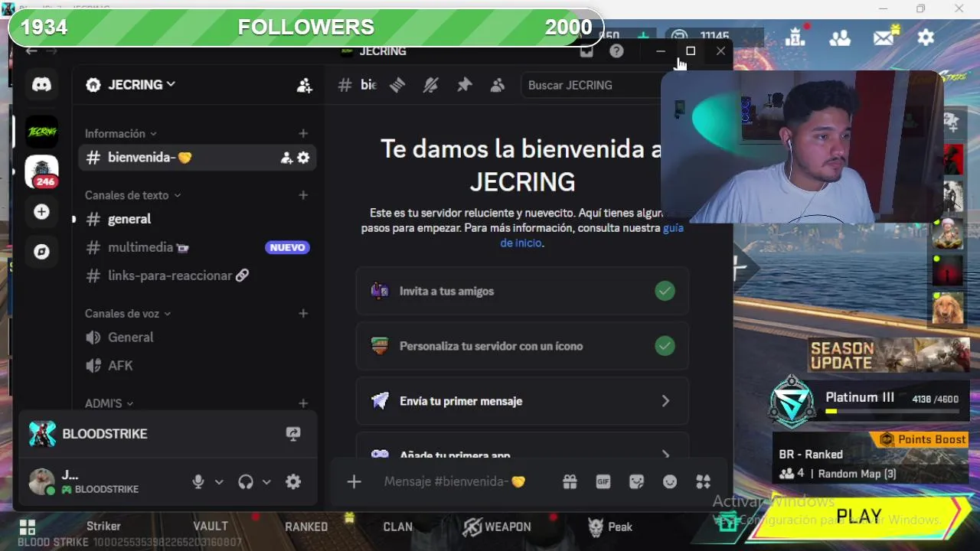Open the CLAN tab in game
This screenshot has height=551, width=980.
click(x=397, y=527)
